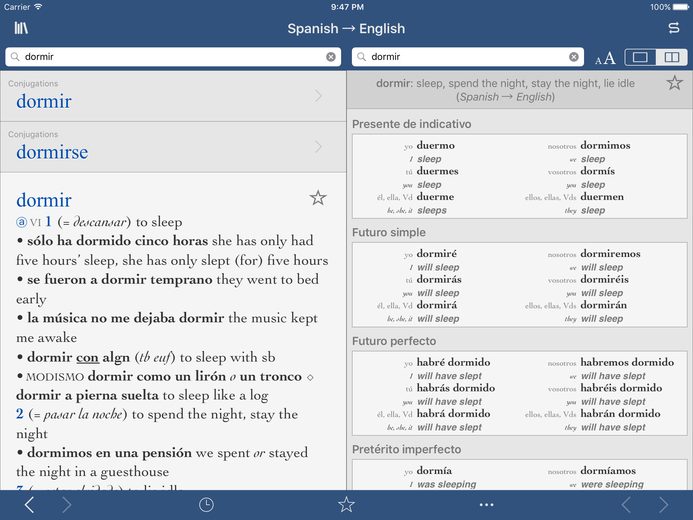Switch to split-pane view
Viewport: 693px width, 520px height.
pos(671,57)
